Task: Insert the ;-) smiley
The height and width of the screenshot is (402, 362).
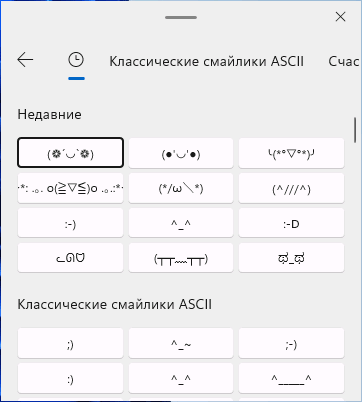Action: 291,343
